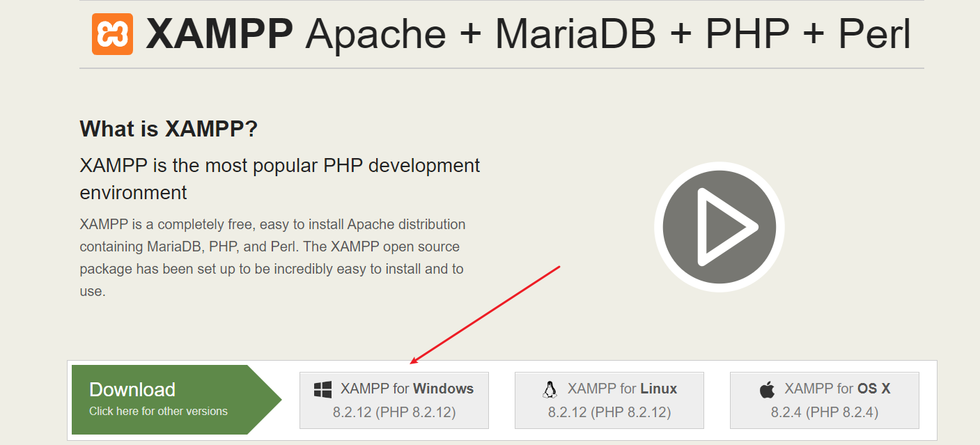Viewport: 980px width, 445px height.
Task: Play the XAMPP introduction video
Action: coord(719,227)
